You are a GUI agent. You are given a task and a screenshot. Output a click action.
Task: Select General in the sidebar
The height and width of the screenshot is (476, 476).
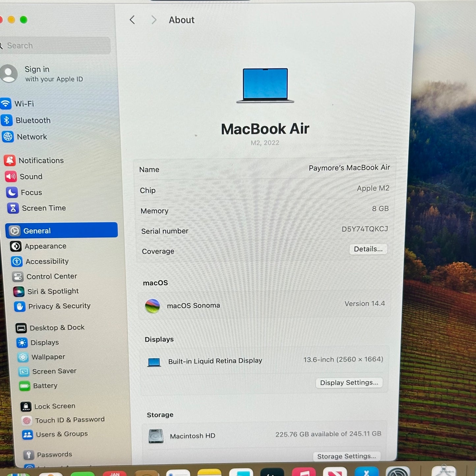[62, 231]
